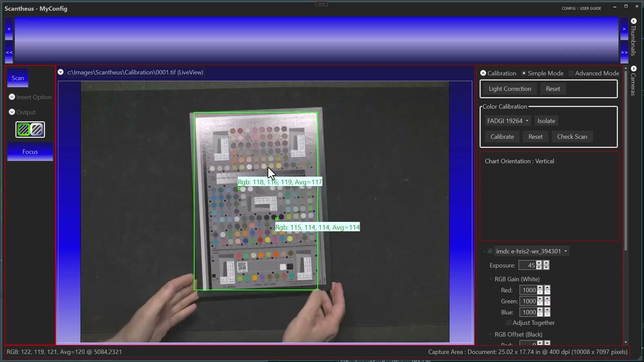Screen dimensions: 644x362
Task: Go to previous thumbnail with single left arrow
Action: pyautogui.click(x=9, y=29)
